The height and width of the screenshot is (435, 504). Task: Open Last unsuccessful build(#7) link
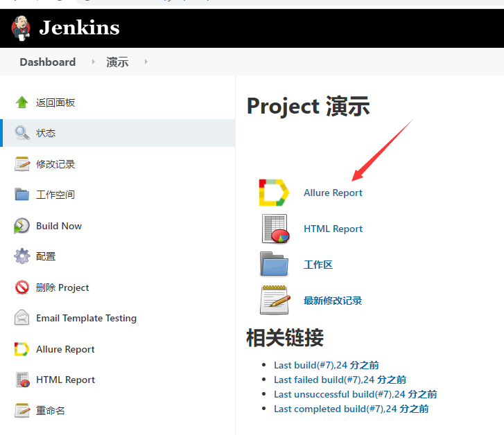(356, 394)
